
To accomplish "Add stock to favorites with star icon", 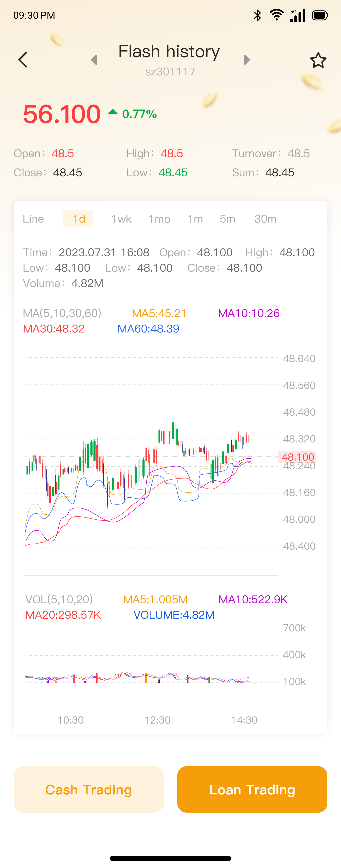I will tap(318, 60).
